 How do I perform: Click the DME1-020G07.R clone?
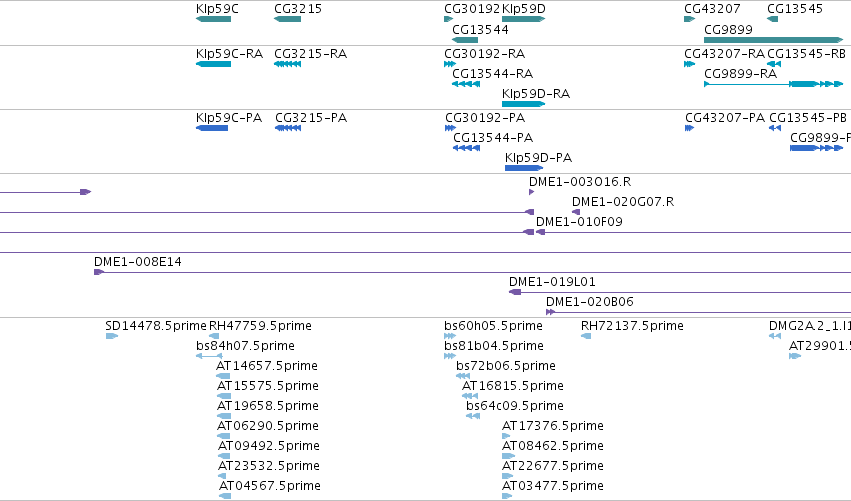point(576,212)
